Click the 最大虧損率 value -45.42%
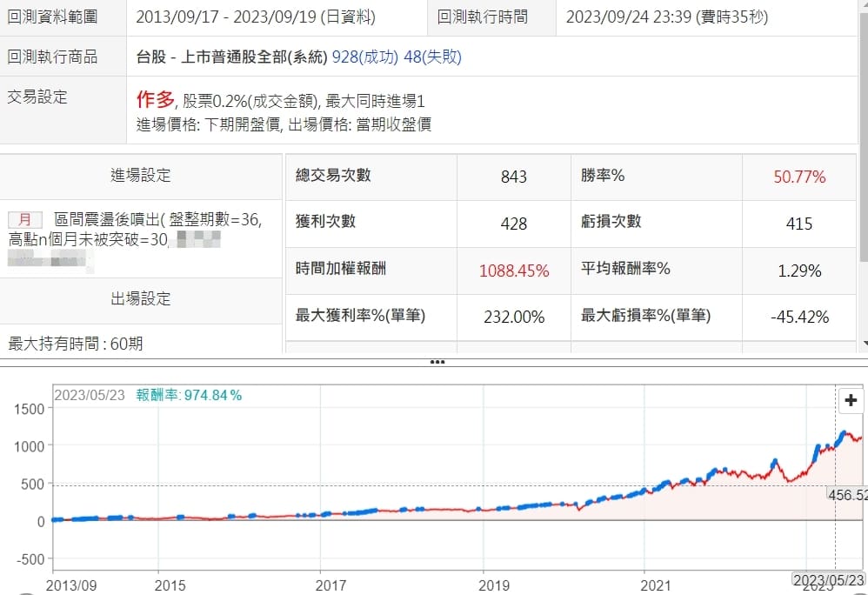868x595 pixels. click(x=798, y=317)
